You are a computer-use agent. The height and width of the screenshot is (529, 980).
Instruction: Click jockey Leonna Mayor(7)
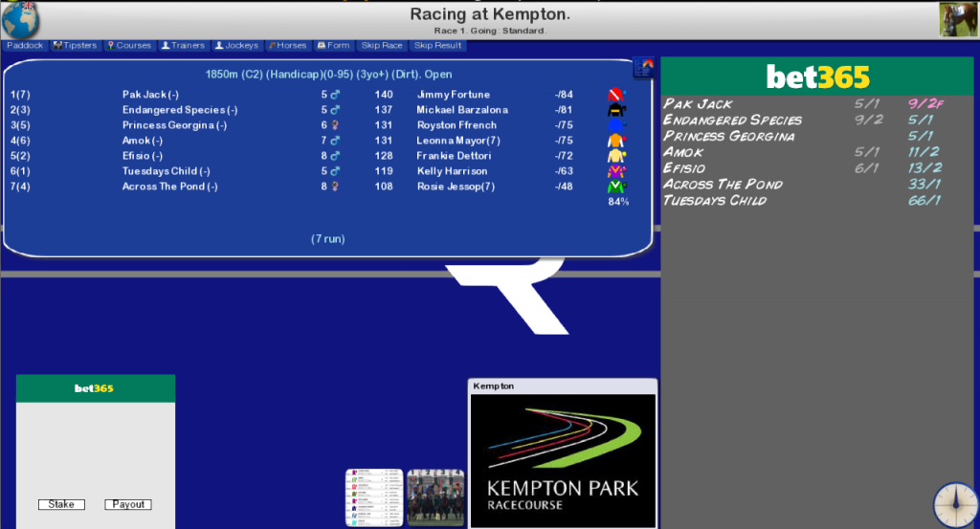458,141
